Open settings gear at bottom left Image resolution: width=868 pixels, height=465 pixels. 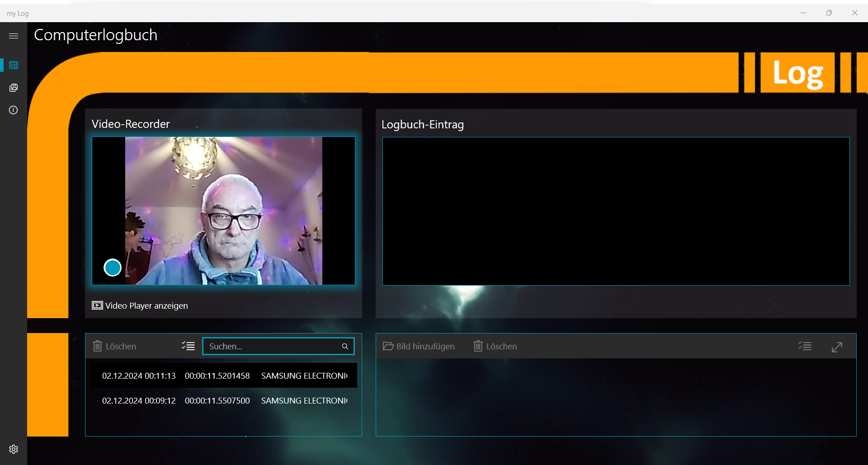pyautogui.click(x=14, y=449)
